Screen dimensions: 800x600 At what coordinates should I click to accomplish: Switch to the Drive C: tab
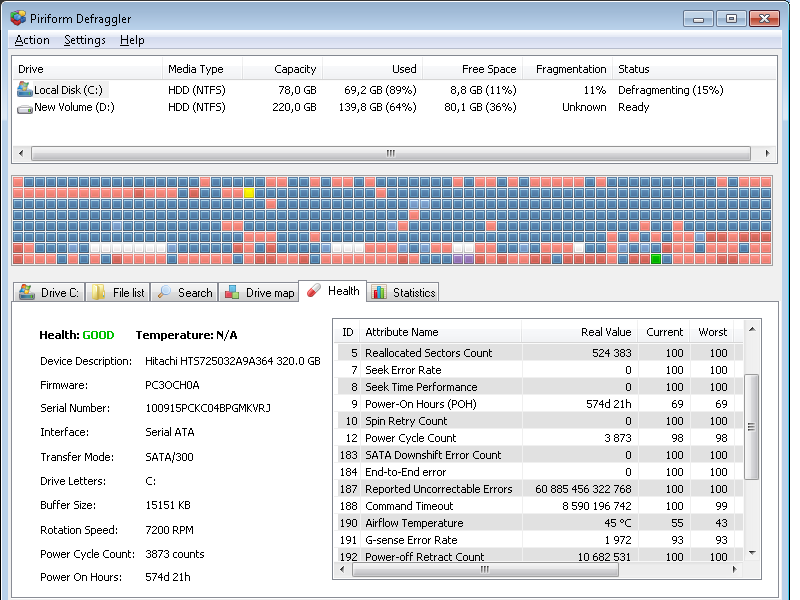point(49,292)
